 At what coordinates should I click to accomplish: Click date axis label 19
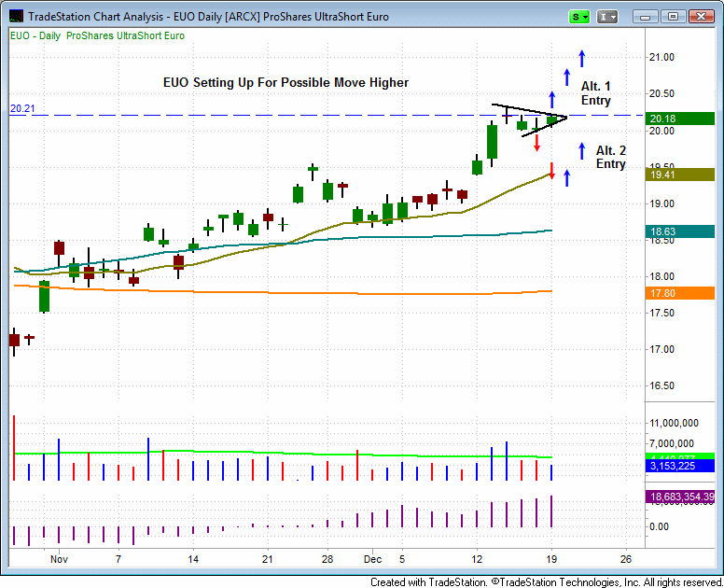click(x=551, y=559)
